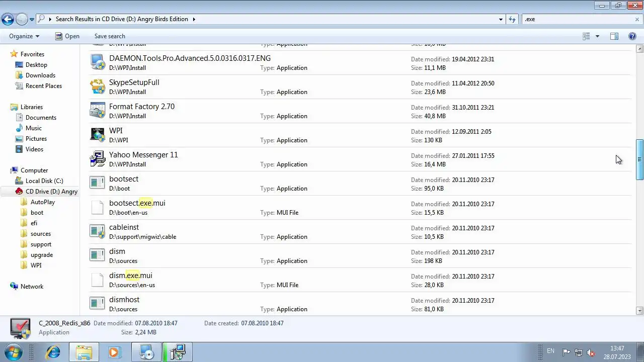Click the address bar path text
Screen dimensions: 644x362
click(122, 19)
